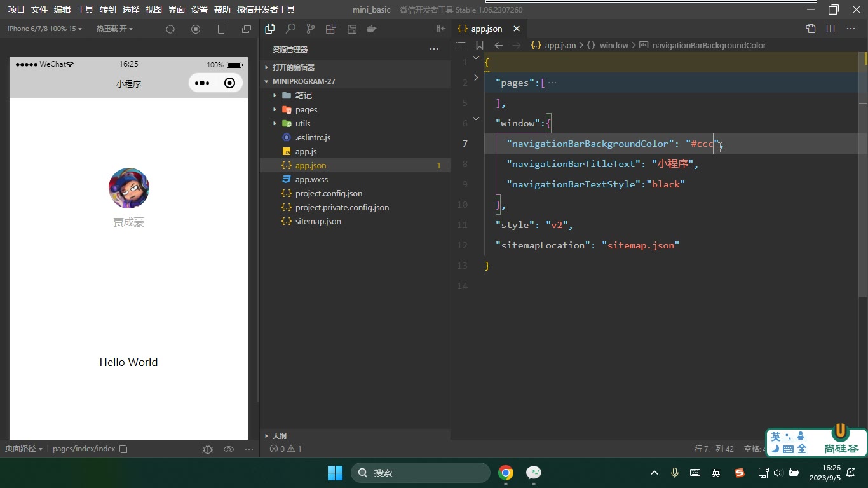
Task: Open the 页面路径 dropdown
Action: point(24,449)
